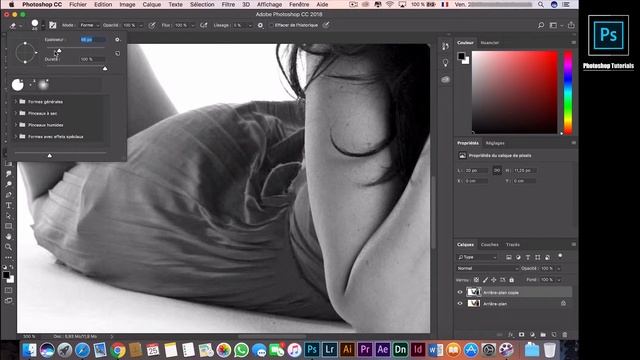Hide the Arrière-plan layer
640x360 pixels.
coord(460,304)
